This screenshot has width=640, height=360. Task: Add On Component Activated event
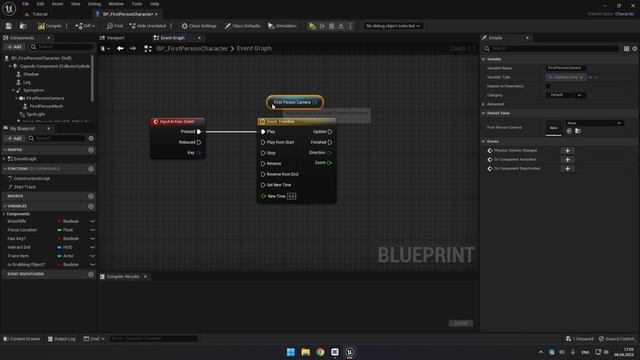pyautogui.click(x=567, y=160)
